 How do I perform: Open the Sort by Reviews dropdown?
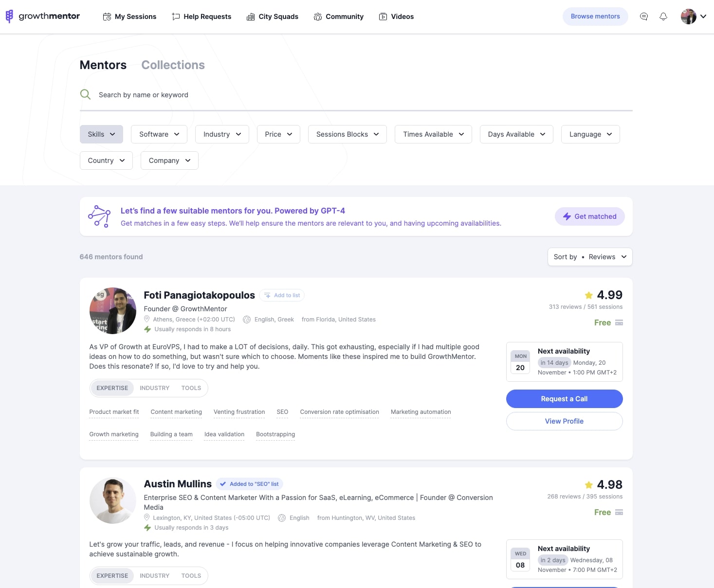pos(590,257)
